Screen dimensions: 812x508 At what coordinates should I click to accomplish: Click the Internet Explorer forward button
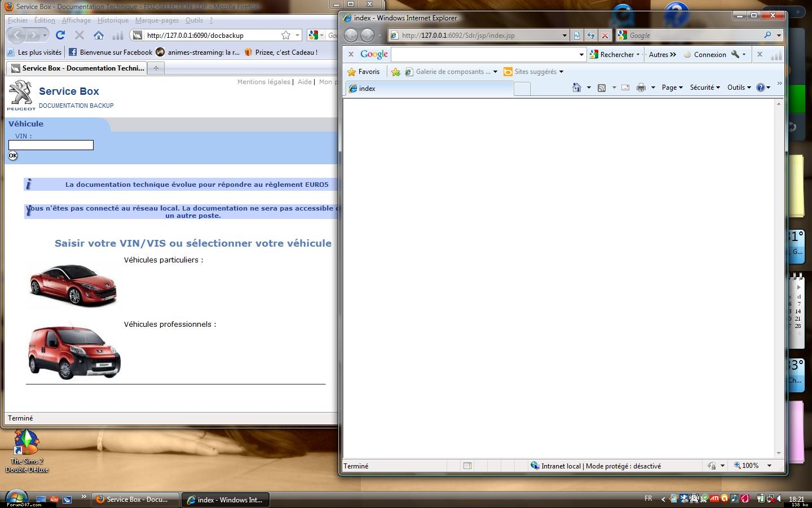367,35
